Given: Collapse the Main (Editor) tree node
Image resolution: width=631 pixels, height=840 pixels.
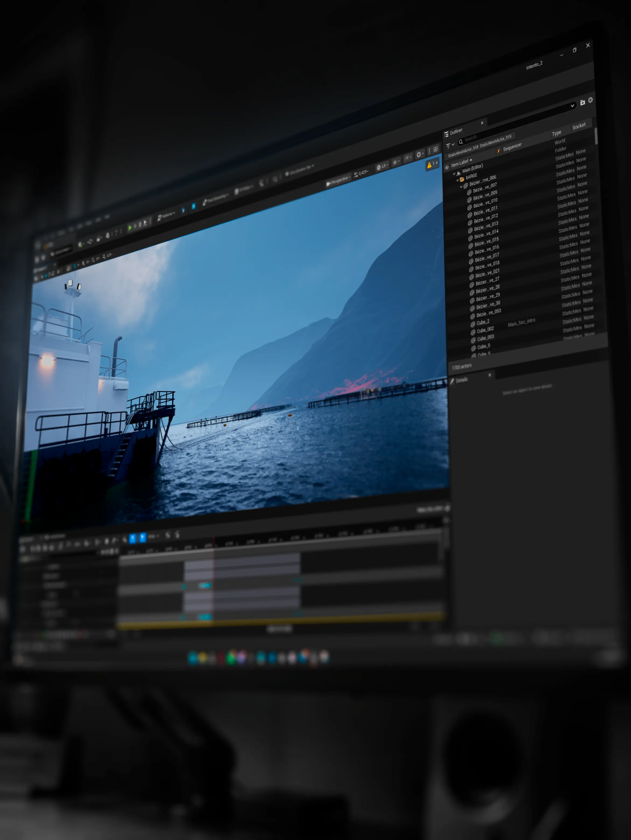Looking at the screenshot, I should tap(454, 174).
